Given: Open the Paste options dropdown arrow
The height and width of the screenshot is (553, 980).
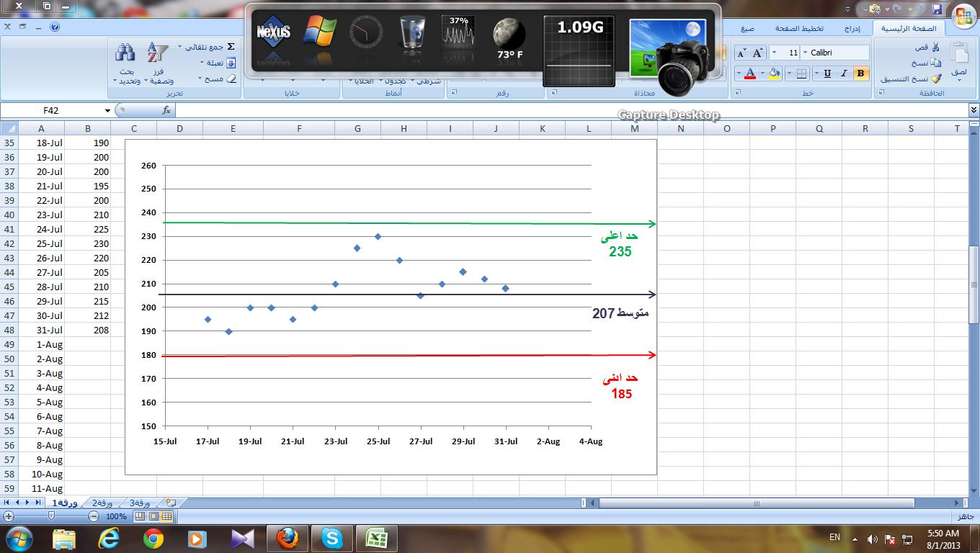Looking at the screenshot, I should click(x=959, y=78).
